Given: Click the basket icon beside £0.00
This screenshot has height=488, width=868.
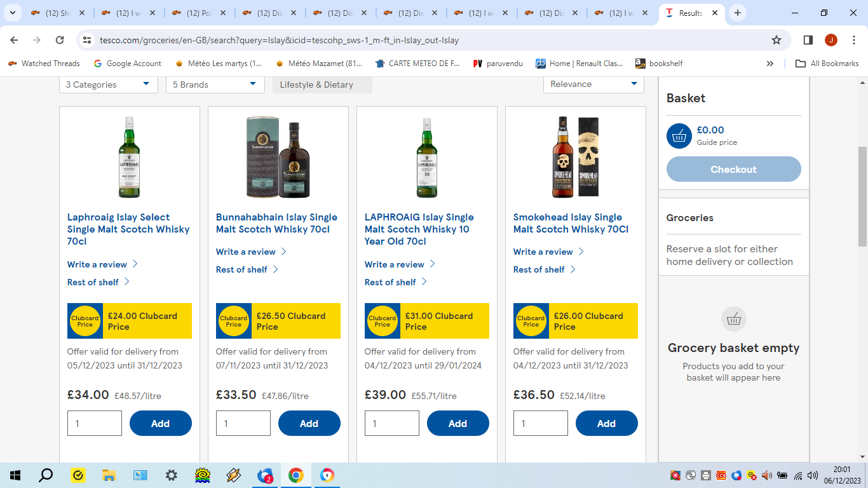Looking at the screenshot, I should tap(679, 136).
